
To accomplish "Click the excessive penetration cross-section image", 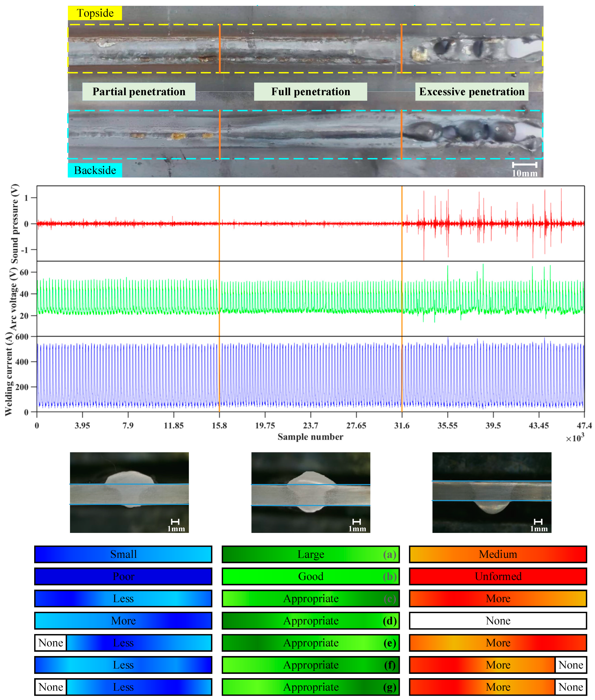I will tap(492, 492).
